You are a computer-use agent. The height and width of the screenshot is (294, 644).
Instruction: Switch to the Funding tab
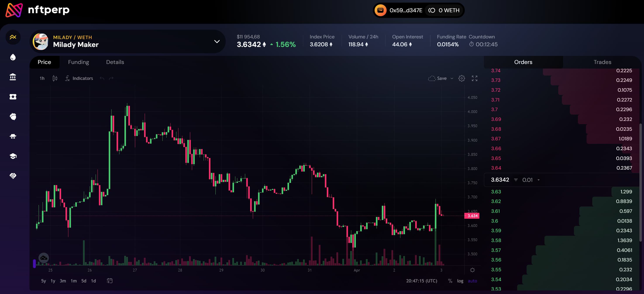(79, 62)
